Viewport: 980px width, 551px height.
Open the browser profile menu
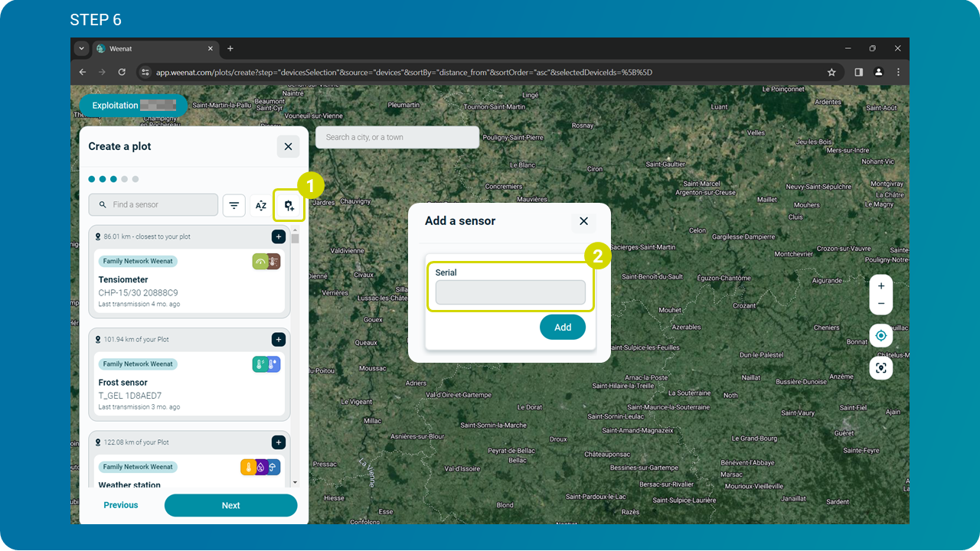tap(878, 72)
